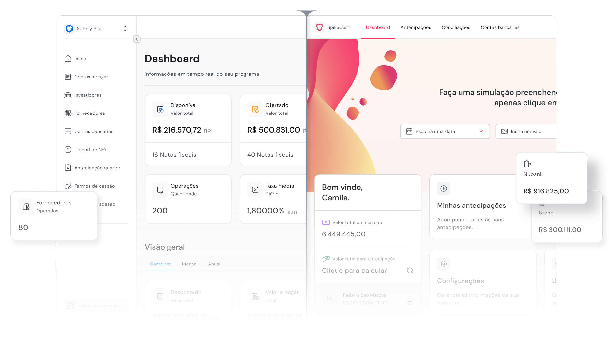
Task: Click the Início home icon in sidebar
Action: click(68, 59)
